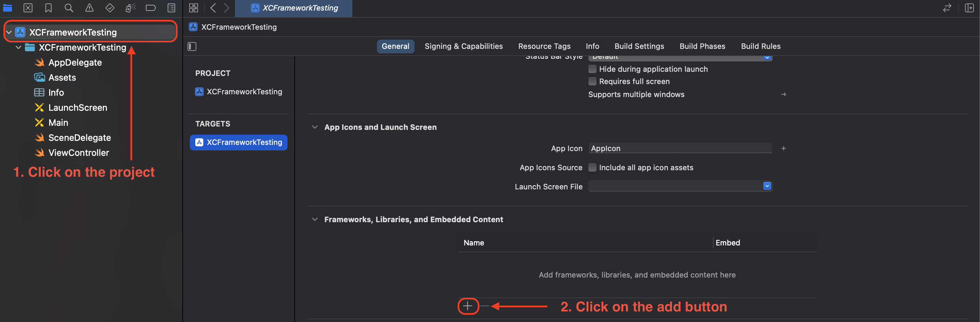Open ViewController swift file

pos(79,153)
